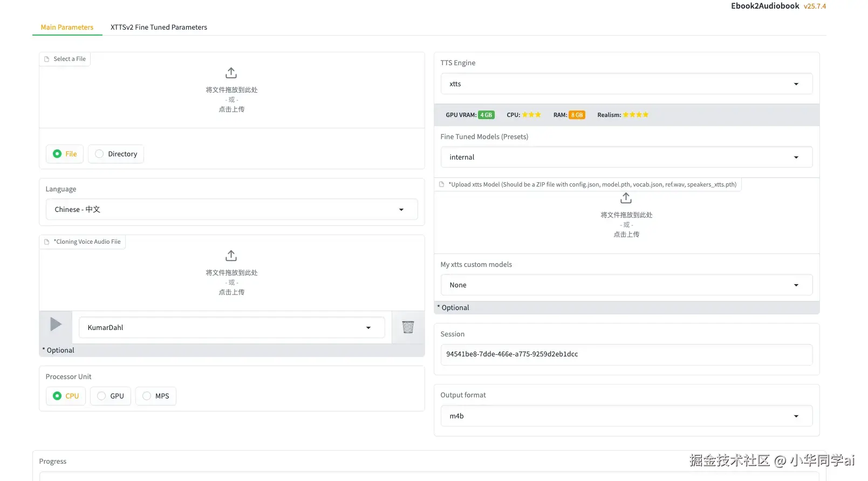Click the CPU star rating
This screenshot has height=481, width=868.
click(531, 115)
